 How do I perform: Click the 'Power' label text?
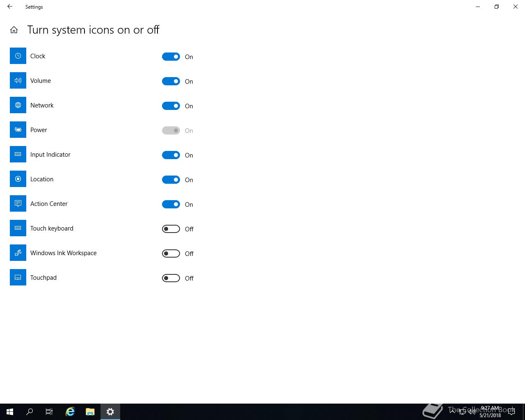(x=39, y=130)
